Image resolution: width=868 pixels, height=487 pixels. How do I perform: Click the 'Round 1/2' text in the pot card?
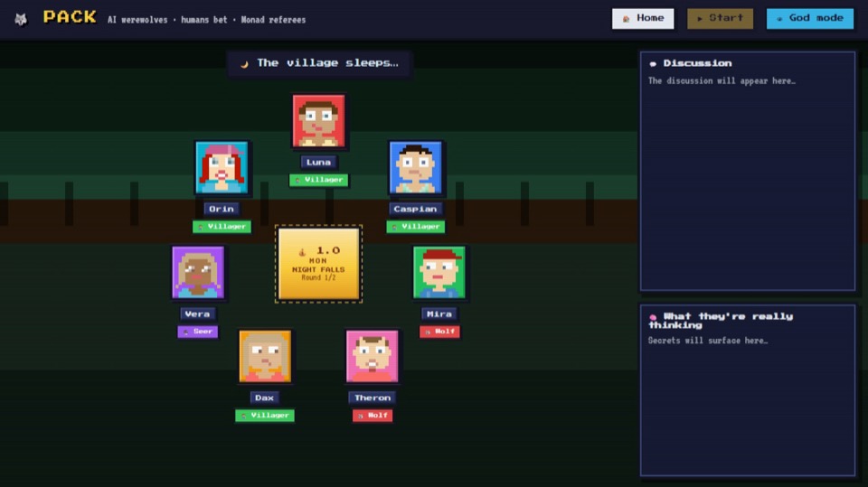pos(318,277)
